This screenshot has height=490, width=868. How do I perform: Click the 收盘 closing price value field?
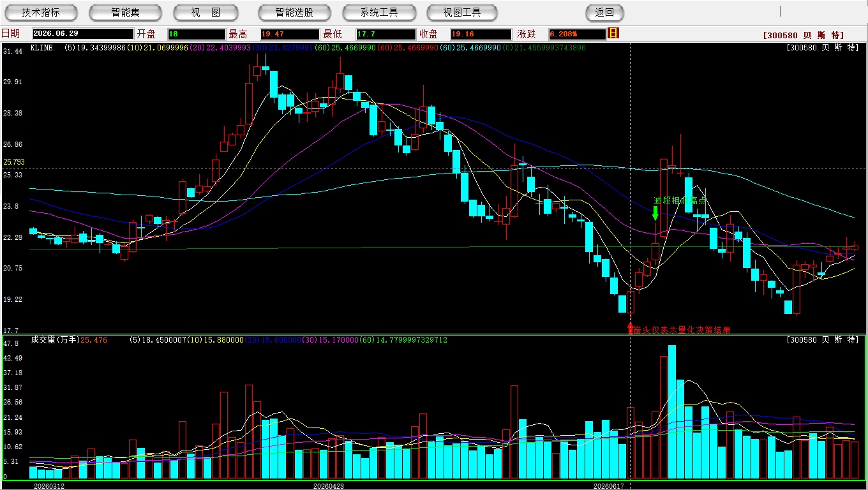click(479, 34)
